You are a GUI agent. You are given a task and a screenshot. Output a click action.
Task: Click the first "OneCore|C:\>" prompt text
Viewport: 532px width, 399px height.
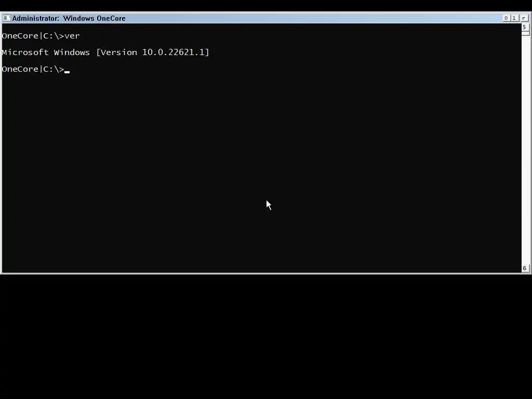click(33, 36)
